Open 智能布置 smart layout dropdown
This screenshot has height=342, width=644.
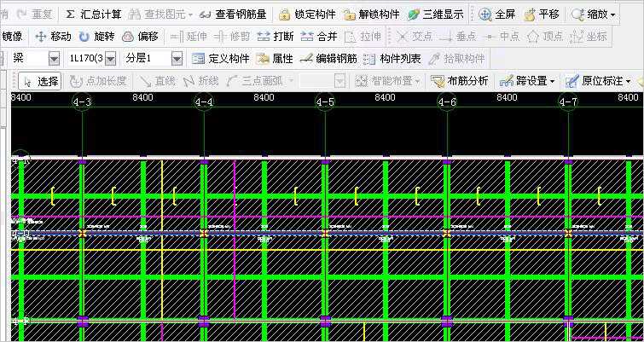coord(387,81)
